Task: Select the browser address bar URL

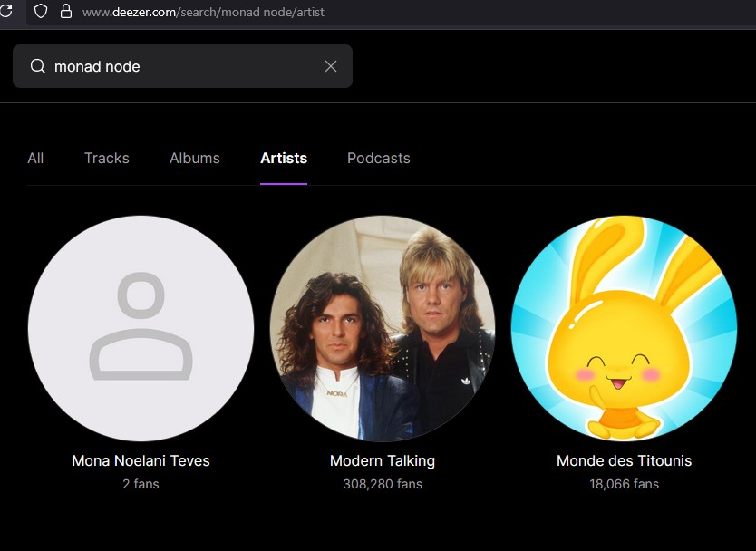Action: pos(203,13)
